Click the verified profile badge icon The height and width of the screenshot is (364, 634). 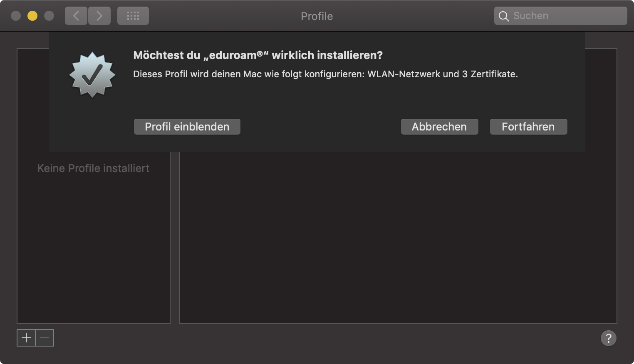coord(92,75)
